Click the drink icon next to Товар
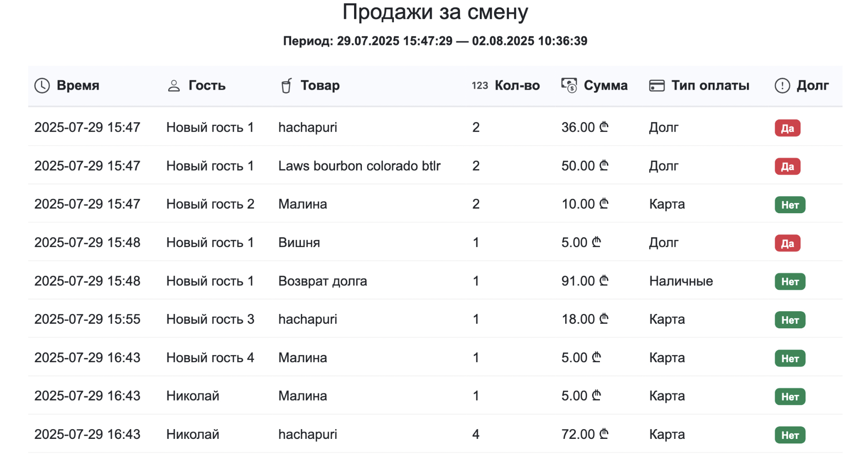This screenshot has width=868, height=456. (286, 85)
